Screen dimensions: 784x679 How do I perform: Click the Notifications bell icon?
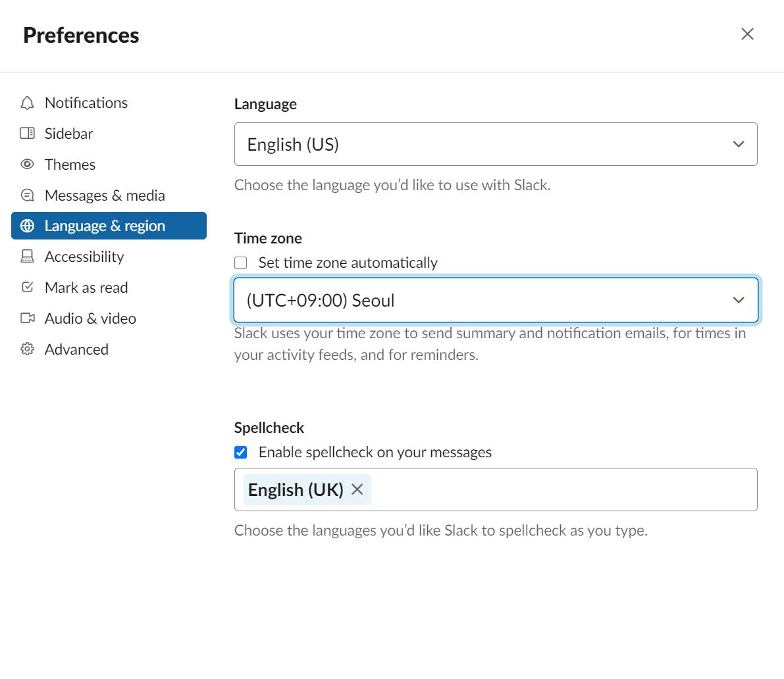click(27, 103)
